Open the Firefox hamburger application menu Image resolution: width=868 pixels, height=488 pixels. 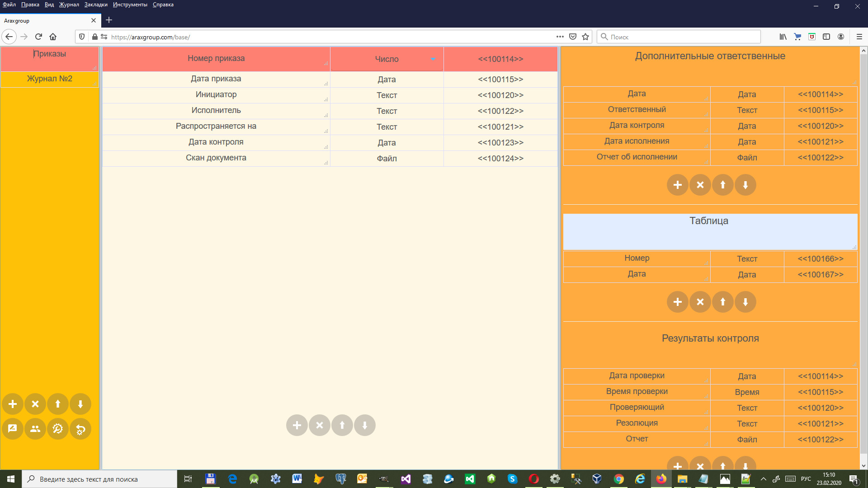pos(859,37)
